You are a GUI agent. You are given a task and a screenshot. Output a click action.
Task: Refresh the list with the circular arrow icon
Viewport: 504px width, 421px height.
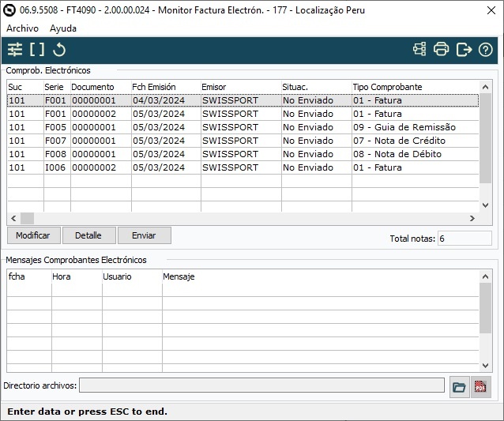[59, 50]
